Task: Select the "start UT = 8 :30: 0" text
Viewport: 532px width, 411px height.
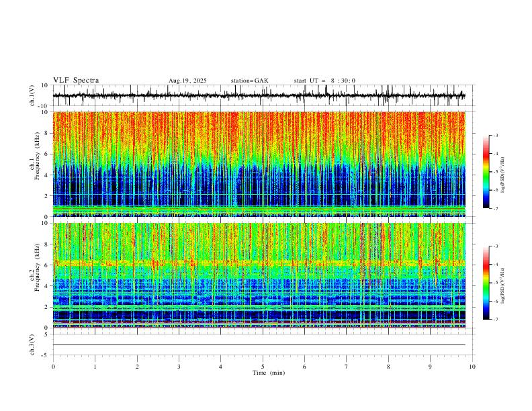Action: point(324,81)
